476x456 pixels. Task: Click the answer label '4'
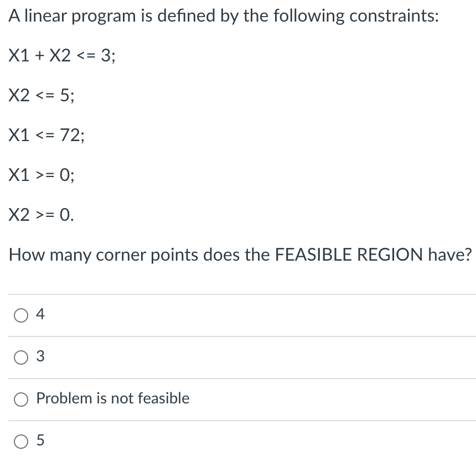coord(39,315)
